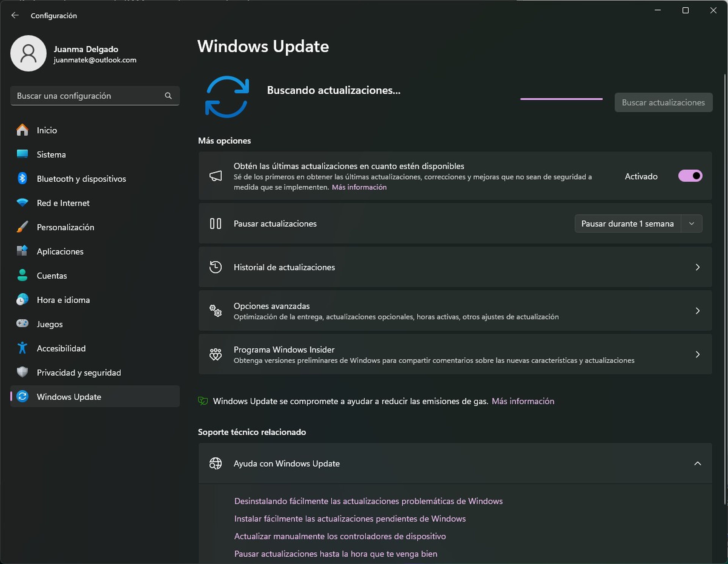Open Juegos settings
The image size is (728, 564).
point(95,324)
